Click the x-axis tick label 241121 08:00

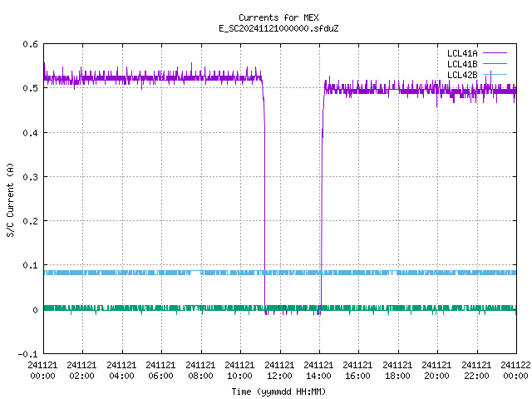[x=200, y=371]
